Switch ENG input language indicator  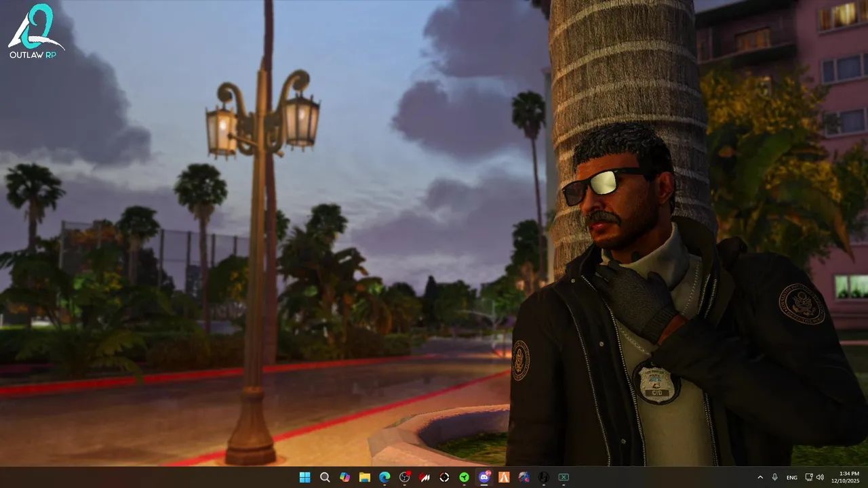pyautogui.click(x=792, y=477)
